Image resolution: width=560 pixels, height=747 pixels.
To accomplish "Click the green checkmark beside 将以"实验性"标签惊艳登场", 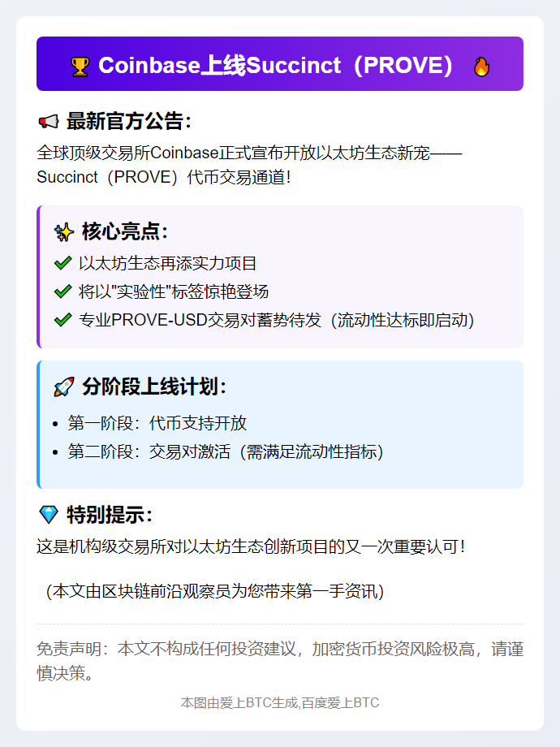I will pyautogui.click(x=62, y=291).
